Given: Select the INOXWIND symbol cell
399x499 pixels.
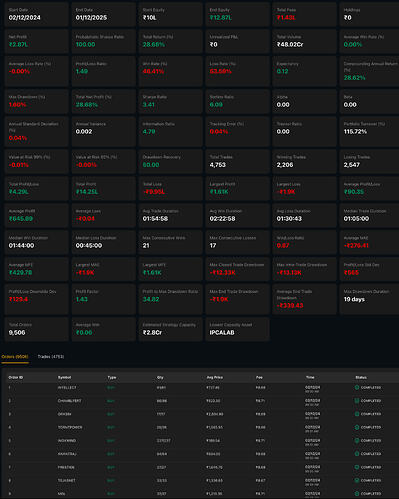Looking at the screenshot, I should [67, 441].
